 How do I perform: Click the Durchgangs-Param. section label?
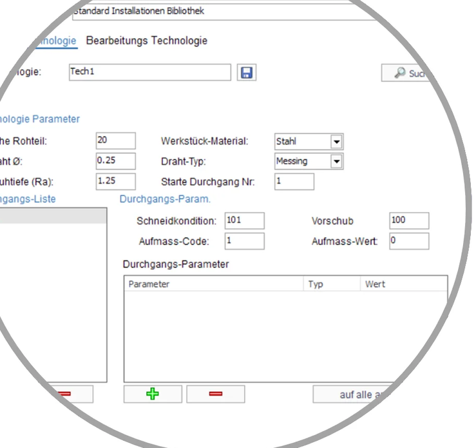coord(165,199)
